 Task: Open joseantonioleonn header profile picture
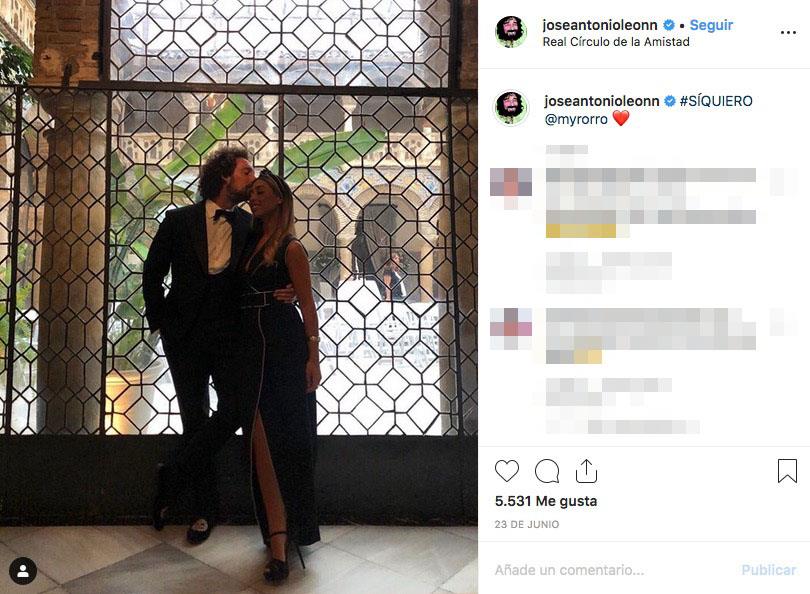click(x=511, y=32)
